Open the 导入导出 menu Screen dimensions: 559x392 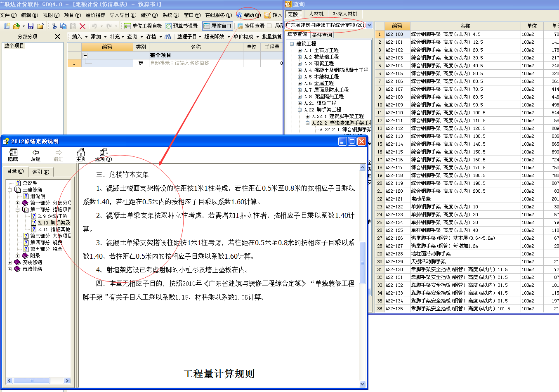click(123, 15)
